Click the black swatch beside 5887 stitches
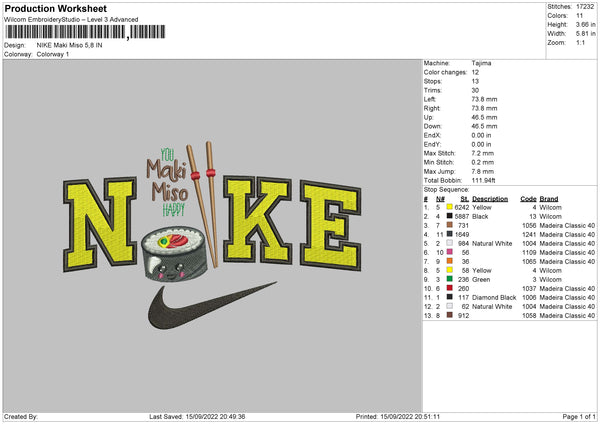600x424 pixels. click(x=450, y=216)
